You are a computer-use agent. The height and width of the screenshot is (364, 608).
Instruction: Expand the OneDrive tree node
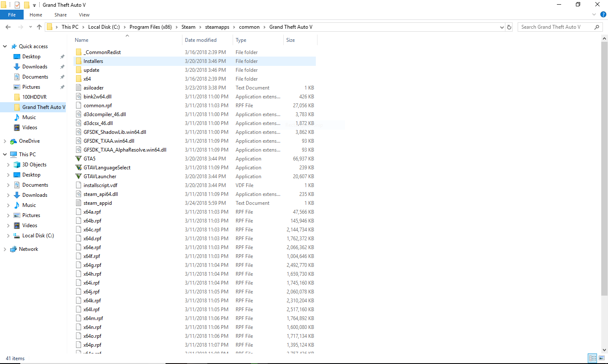click(5, 141)
